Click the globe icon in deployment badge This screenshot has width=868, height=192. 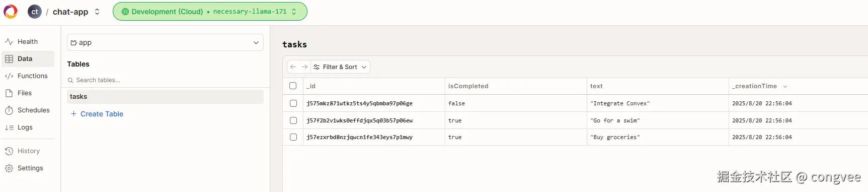click(x=125, y=12)
